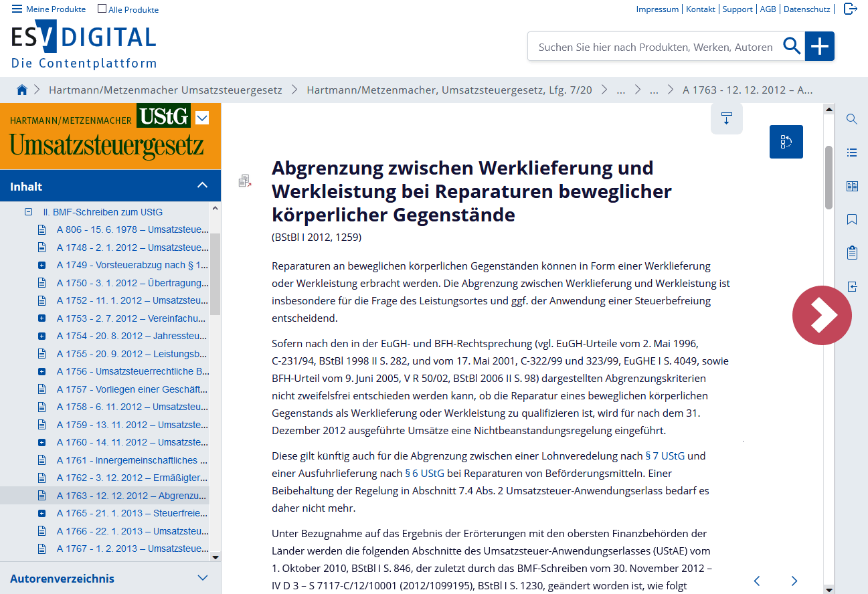Open the Meine Produkte hamburger menu

click(x=49, y=9)
